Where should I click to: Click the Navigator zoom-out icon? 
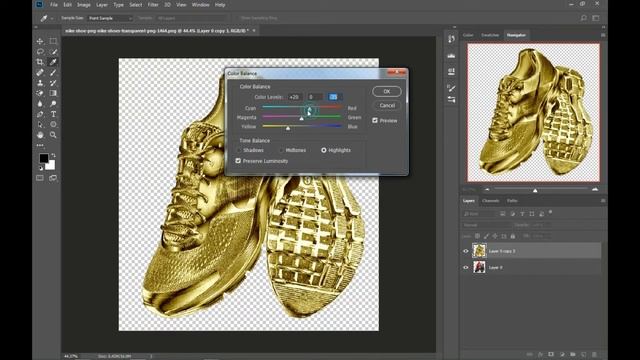pos(487,189)
